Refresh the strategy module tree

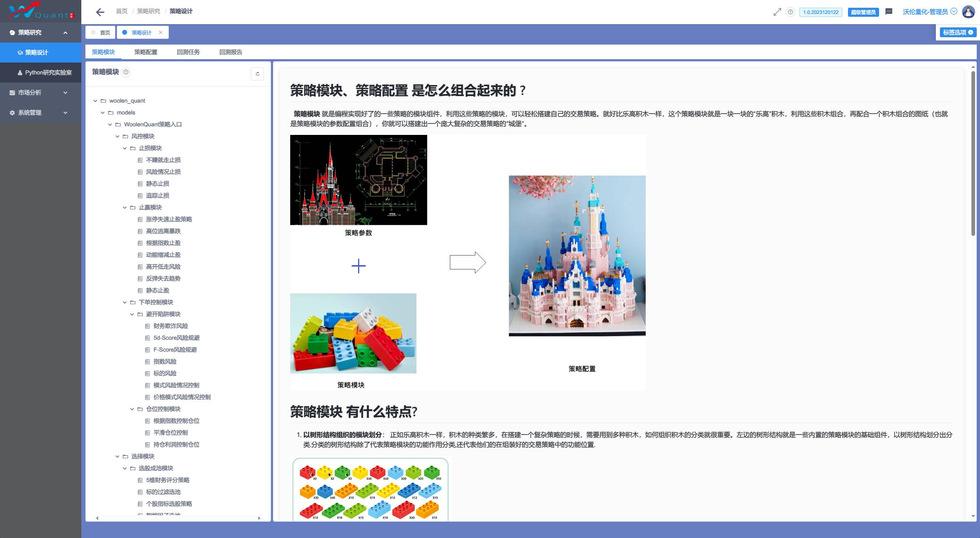[x=257, y=74]
